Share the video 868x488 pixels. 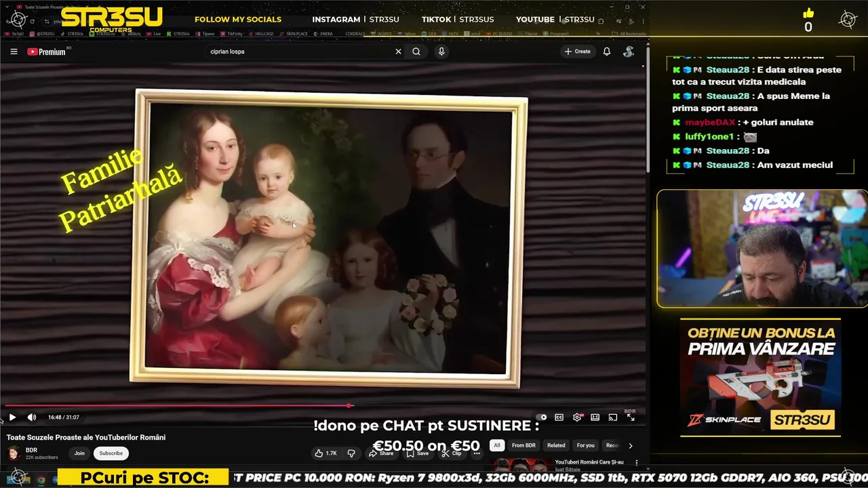coord(381,453)
